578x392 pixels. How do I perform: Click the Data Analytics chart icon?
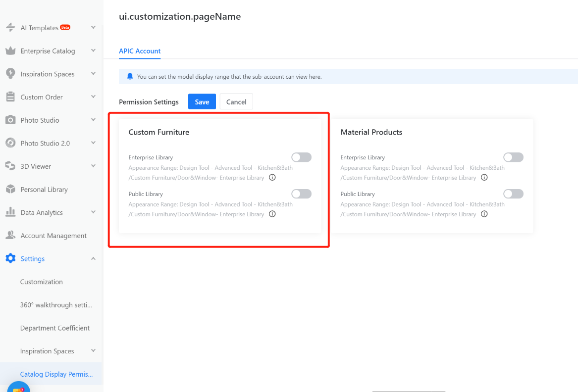(10, 212)
